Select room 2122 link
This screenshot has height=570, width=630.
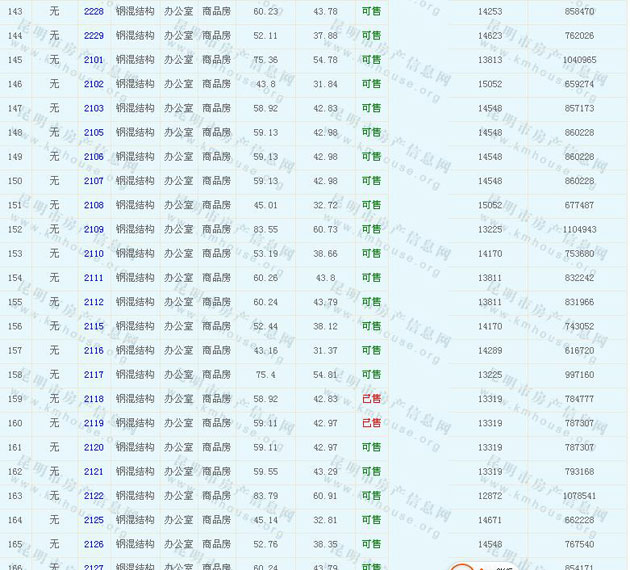(93, 496)
